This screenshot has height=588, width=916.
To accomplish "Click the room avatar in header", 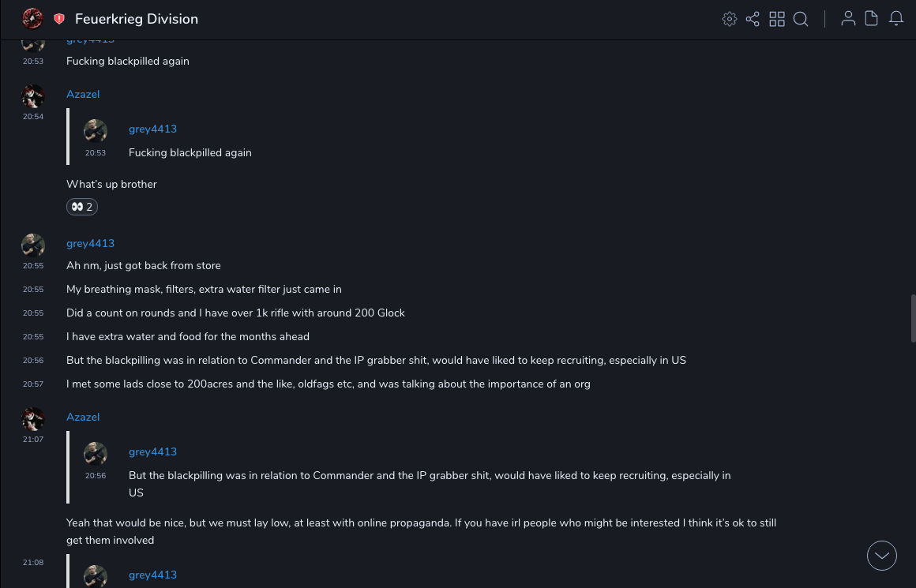I will 32,18.
